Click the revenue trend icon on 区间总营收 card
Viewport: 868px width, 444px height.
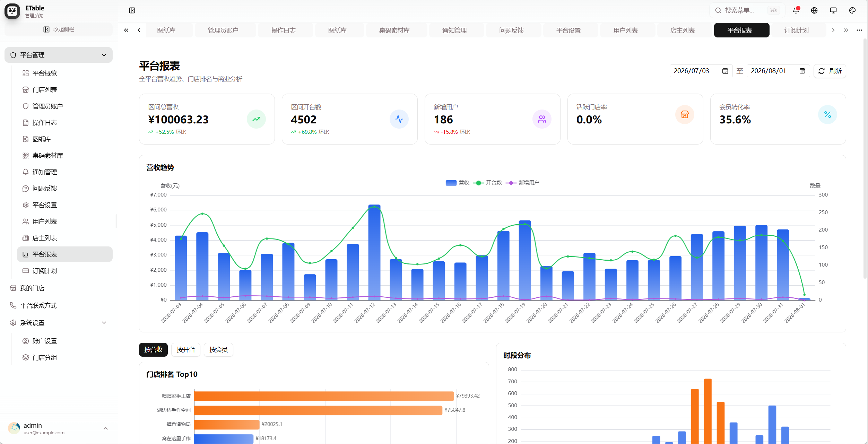tap(256, 119)
